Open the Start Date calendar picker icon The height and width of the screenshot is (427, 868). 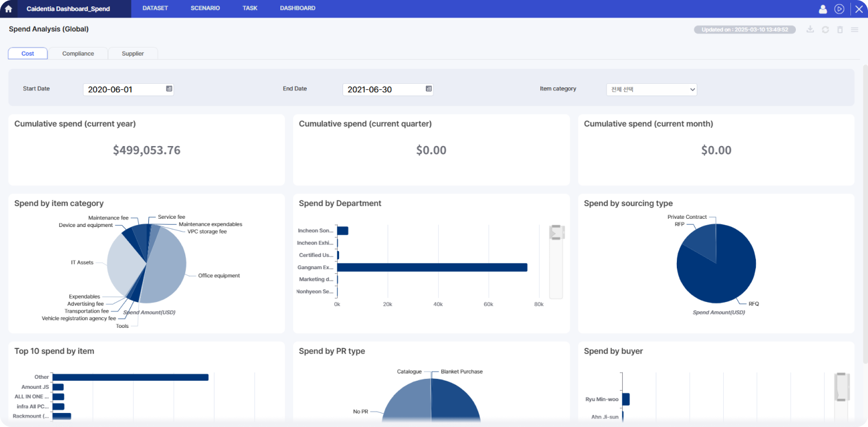pos(169,89)
